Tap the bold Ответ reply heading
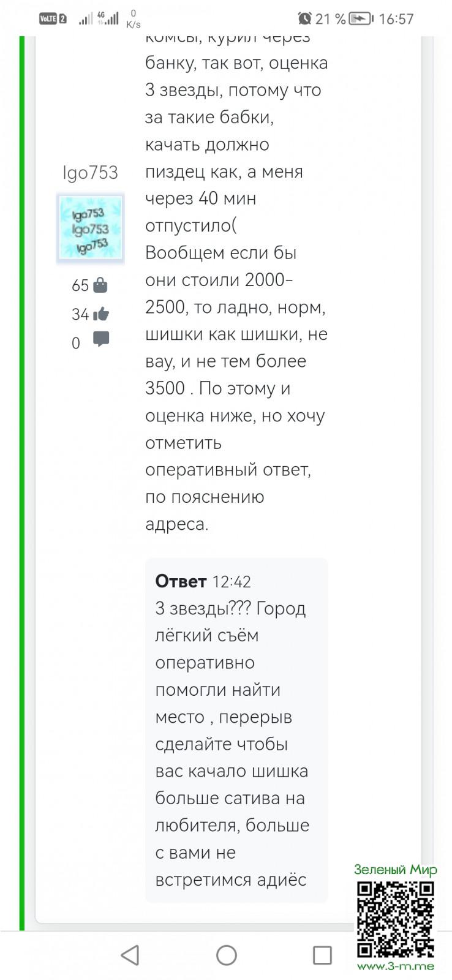 coord(181,581)
